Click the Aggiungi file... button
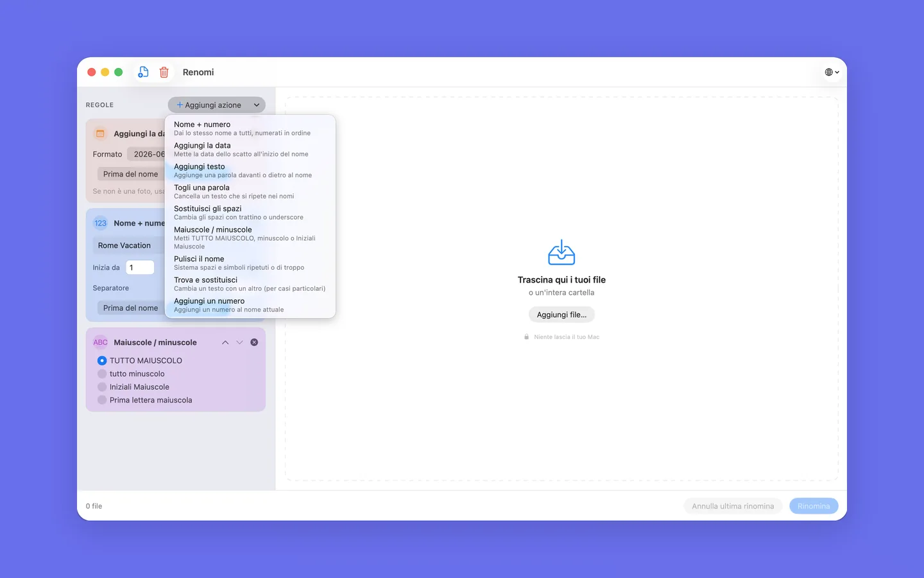 click(561, 315)
